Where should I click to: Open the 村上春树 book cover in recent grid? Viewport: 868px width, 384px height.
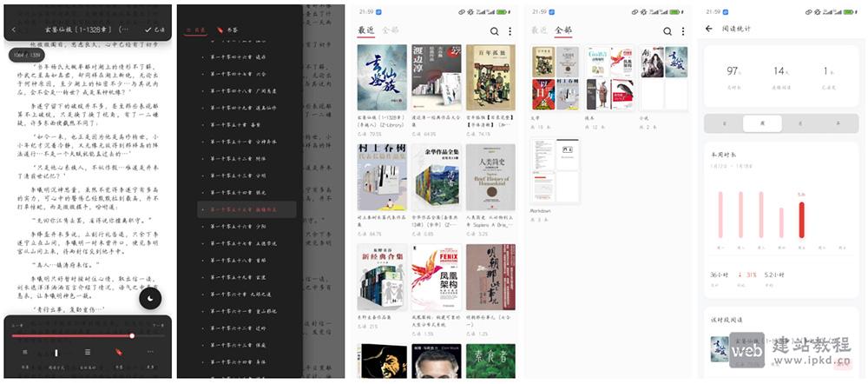coord(382,177)
